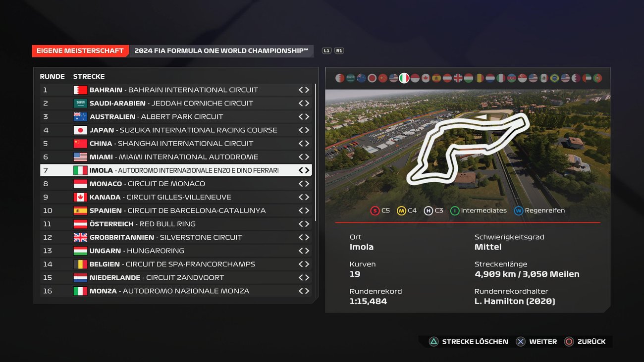Click right arrow on the Miami row
The height and width of the screenshot is (362, 644).
coord(307,157)
